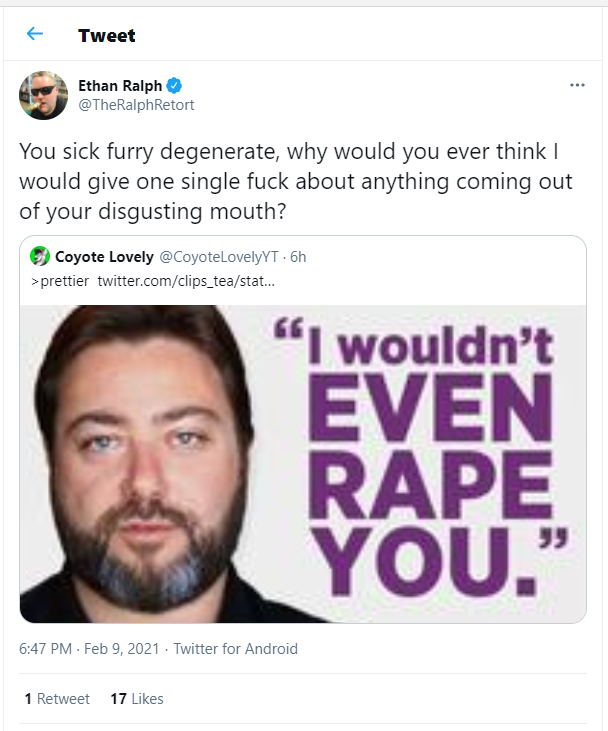
Task: Click the purple quote text in the image
Action: (421, 458)
